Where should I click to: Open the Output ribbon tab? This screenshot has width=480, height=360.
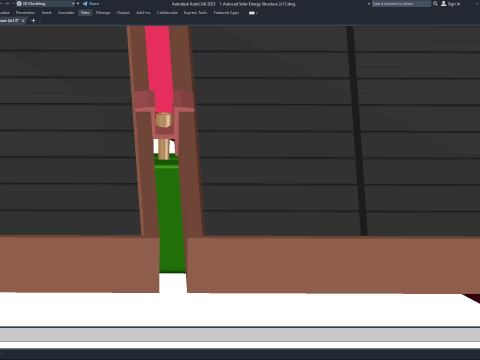[x=123, y=13]
